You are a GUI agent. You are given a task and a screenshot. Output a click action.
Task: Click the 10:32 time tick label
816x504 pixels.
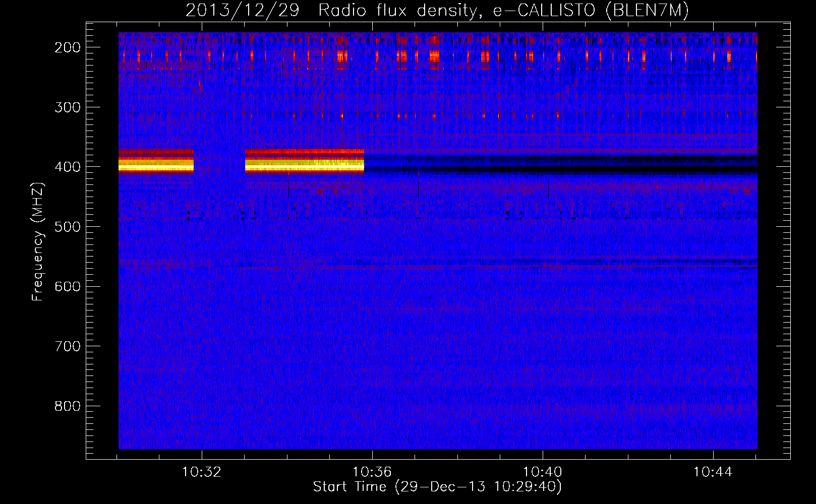[x=202, y=472]
